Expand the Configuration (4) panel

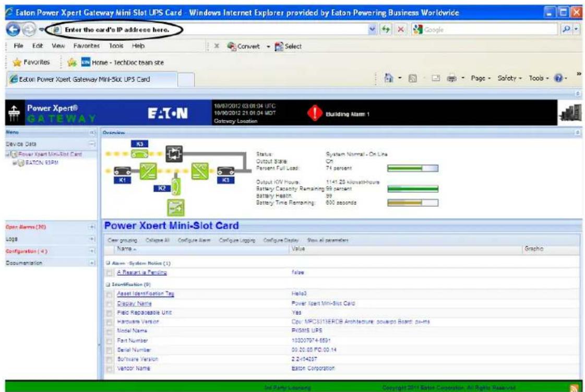(92, 251)
